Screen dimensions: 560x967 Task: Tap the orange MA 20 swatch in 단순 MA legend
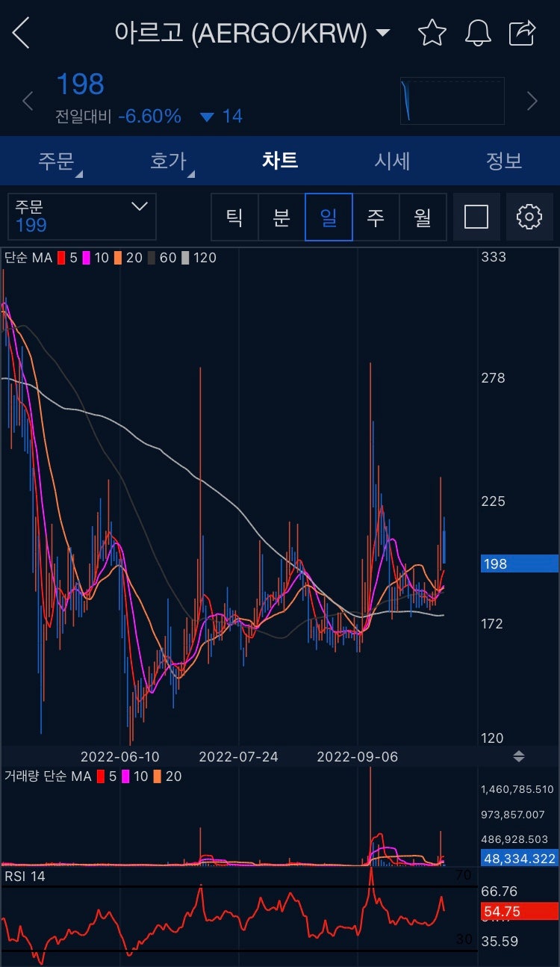pyautogui.click(x=118, y=258)
